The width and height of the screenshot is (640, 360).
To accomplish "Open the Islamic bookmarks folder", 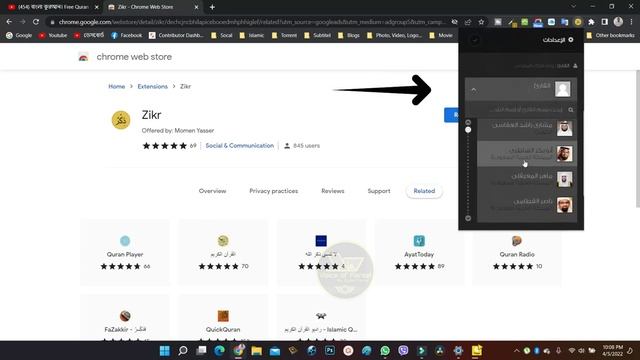I will [x=252, y=36].
